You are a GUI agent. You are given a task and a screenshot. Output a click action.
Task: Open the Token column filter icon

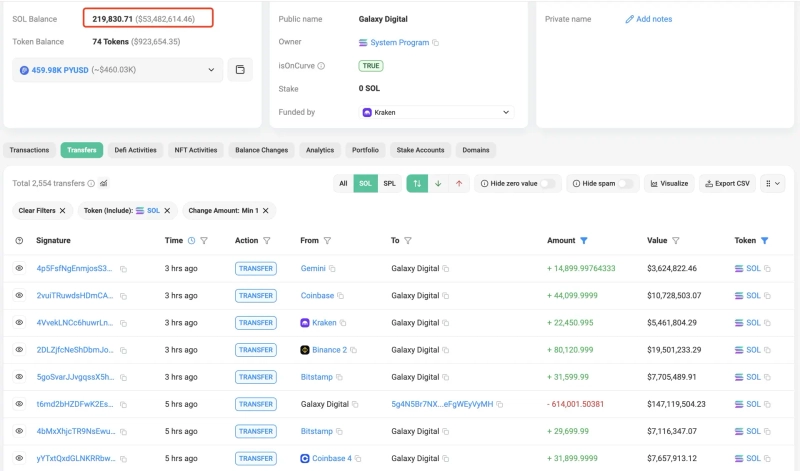(765, 241)
